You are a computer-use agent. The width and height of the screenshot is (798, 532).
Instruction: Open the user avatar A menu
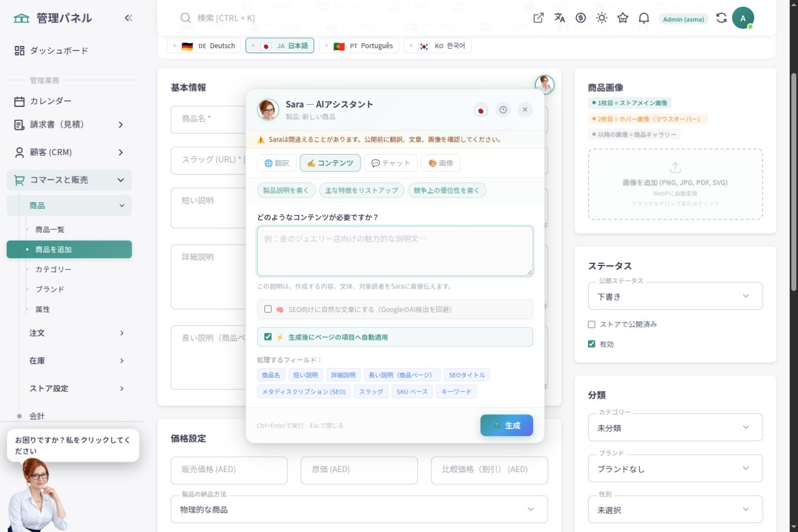pyautogui.click(x=743, y=18)
